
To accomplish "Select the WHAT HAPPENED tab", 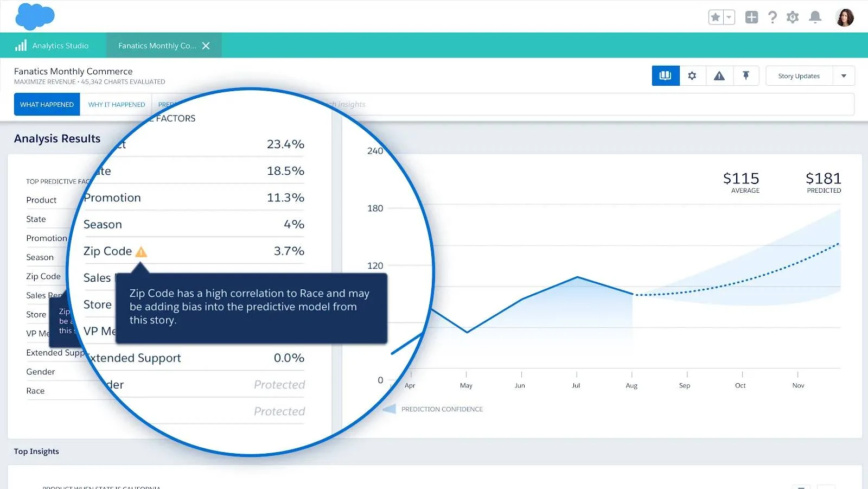I will click(47, 104).
